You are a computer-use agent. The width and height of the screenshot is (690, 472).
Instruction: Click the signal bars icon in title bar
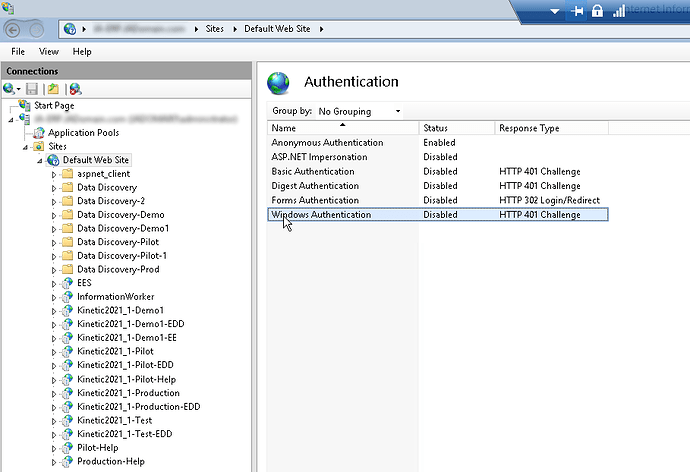coord(618,11)
